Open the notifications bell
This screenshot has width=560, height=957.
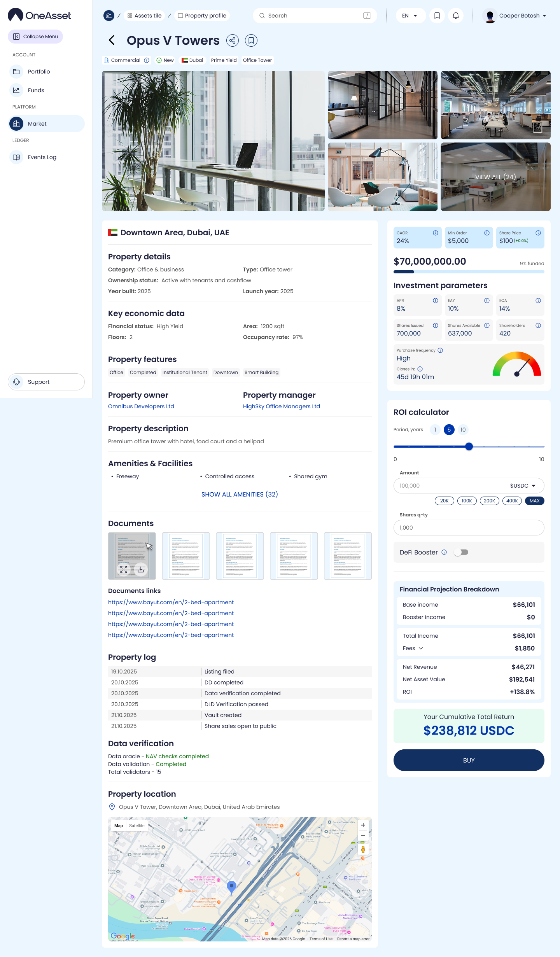456,16
